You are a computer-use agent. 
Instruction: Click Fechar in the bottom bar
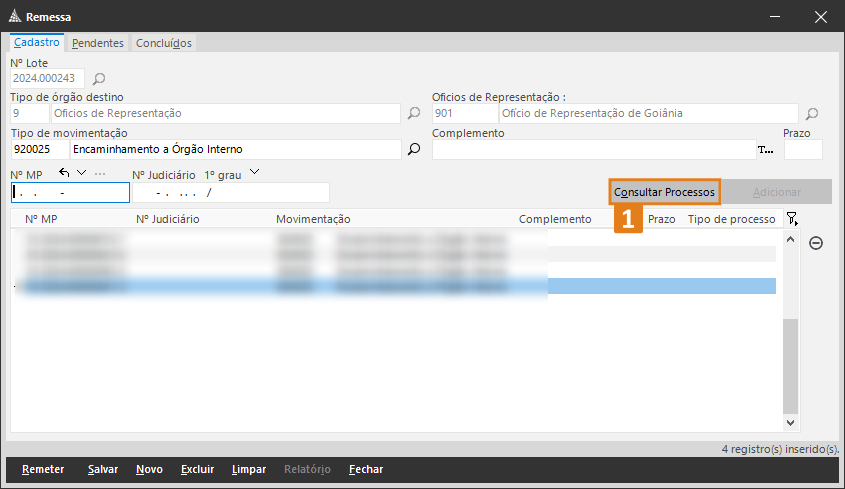tap(366, 470)
